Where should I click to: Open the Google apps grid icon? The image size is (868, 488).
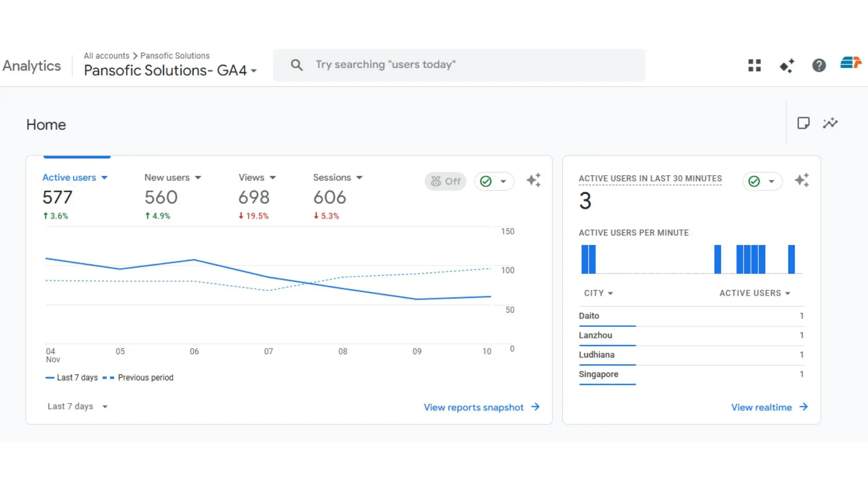754,65
